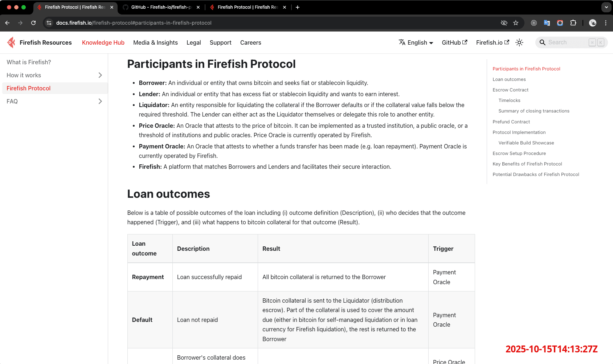Select Firefish Protocol in the left sidebar
Viewport: 613px width, 364px height.
pyautogui.click(x=29, y=88)
